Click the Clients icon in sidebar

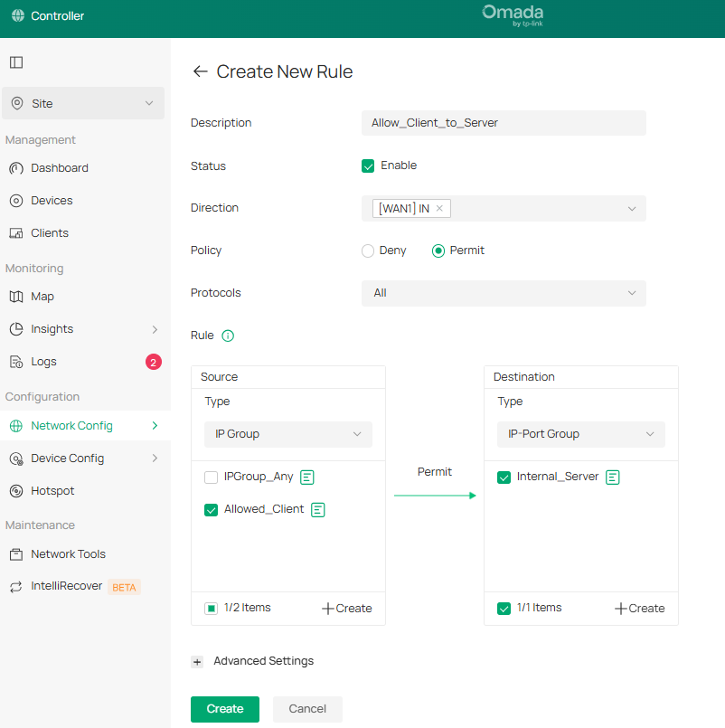coord(16,233)
